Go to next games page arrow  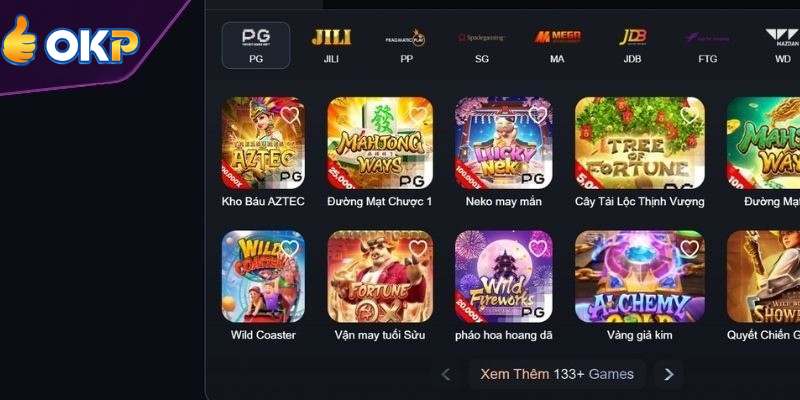click(x=668, y=374)
